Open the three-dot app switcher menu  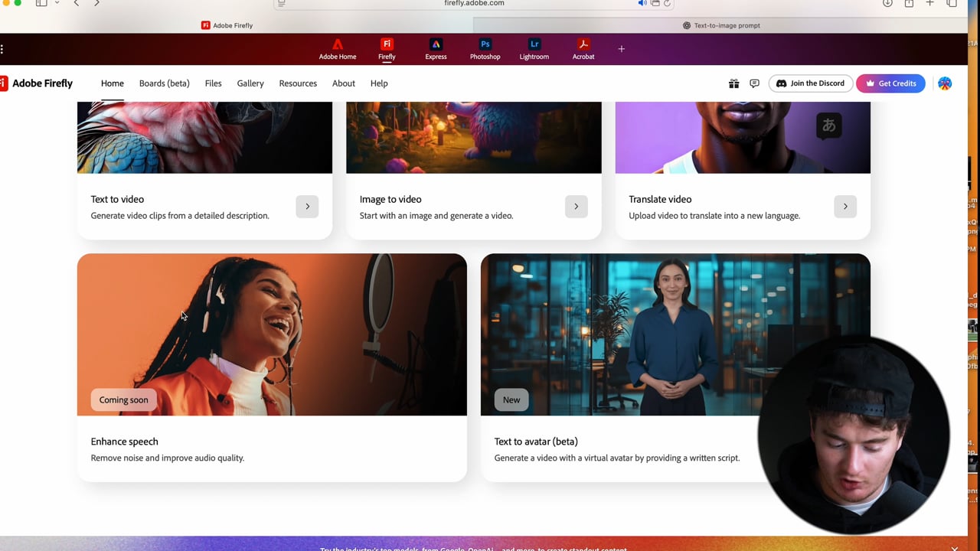2,49
